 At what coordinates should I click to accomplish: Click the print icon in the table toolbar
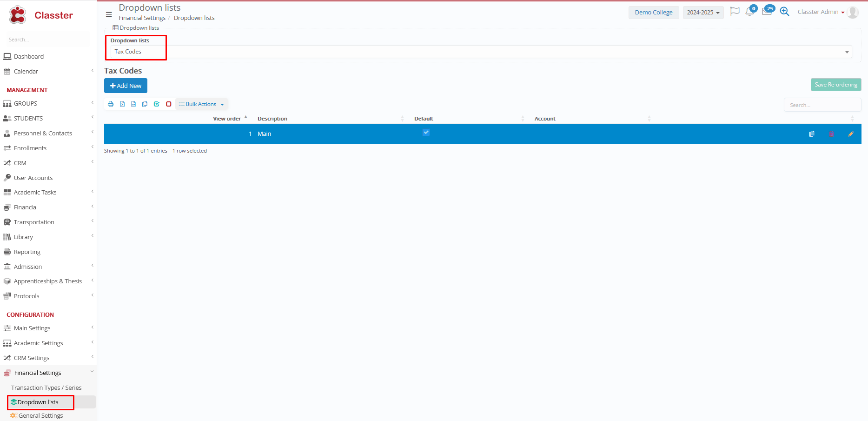click(x=111, y=104)
